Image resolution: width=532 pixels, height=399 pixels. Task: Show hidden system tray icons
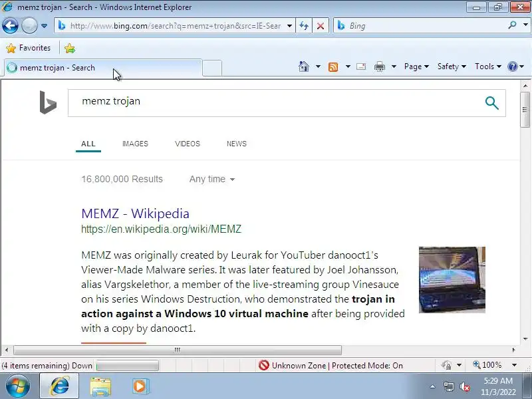(432, 386)
